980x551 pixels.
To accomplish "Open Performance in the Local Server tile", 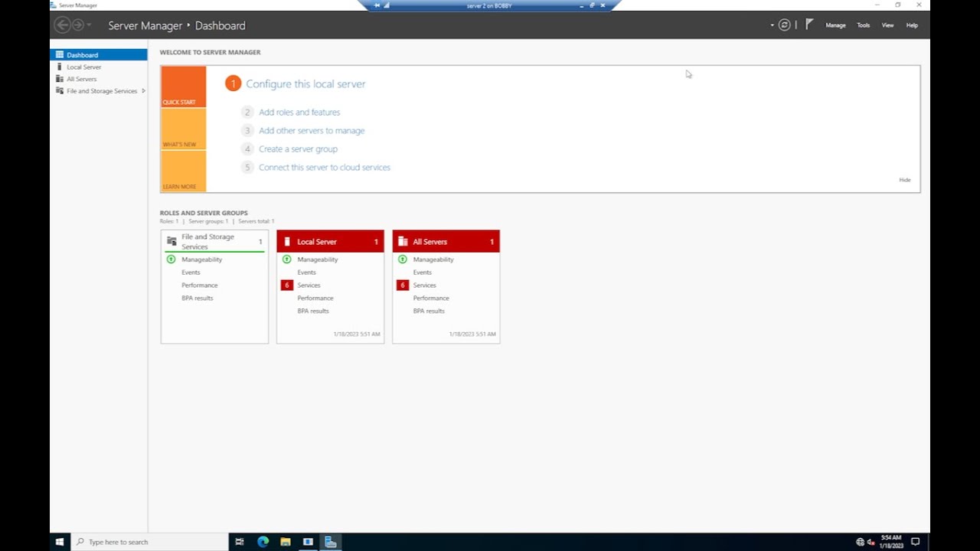I will pos(315,298).
